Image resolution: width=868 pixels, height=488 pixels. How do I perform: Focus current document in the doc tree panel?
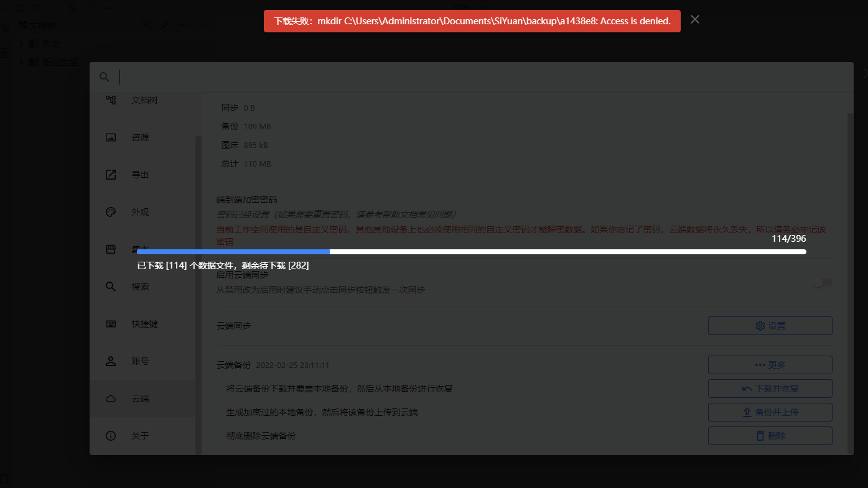click(146, 25)
